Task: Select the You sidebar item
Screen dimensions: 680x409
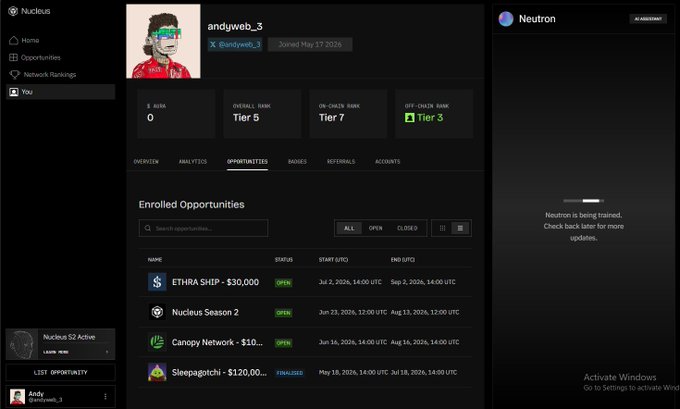Action: point(60,92)
